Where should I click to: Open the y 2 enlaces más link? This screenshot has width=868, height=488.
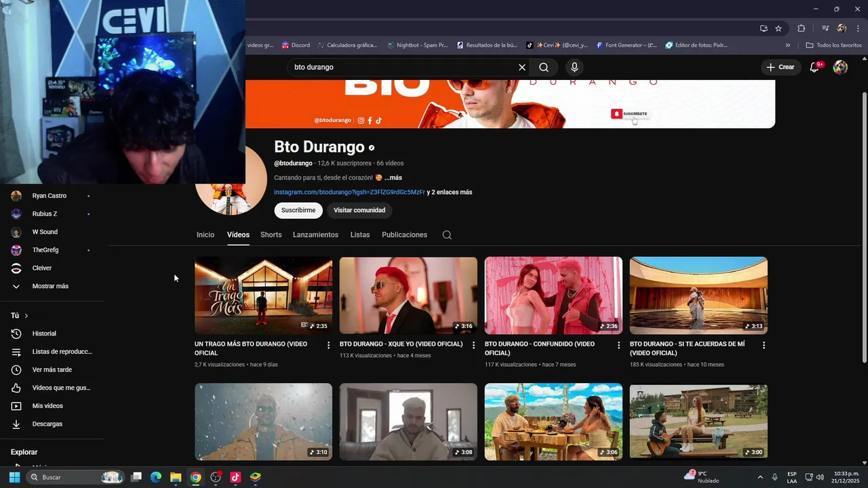[450, 192]
